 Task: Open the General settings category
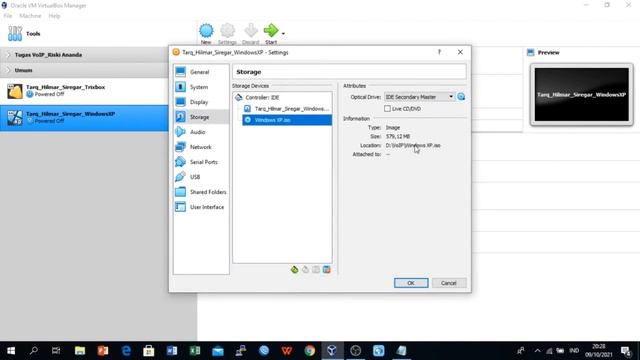click(x=200, y=72)
